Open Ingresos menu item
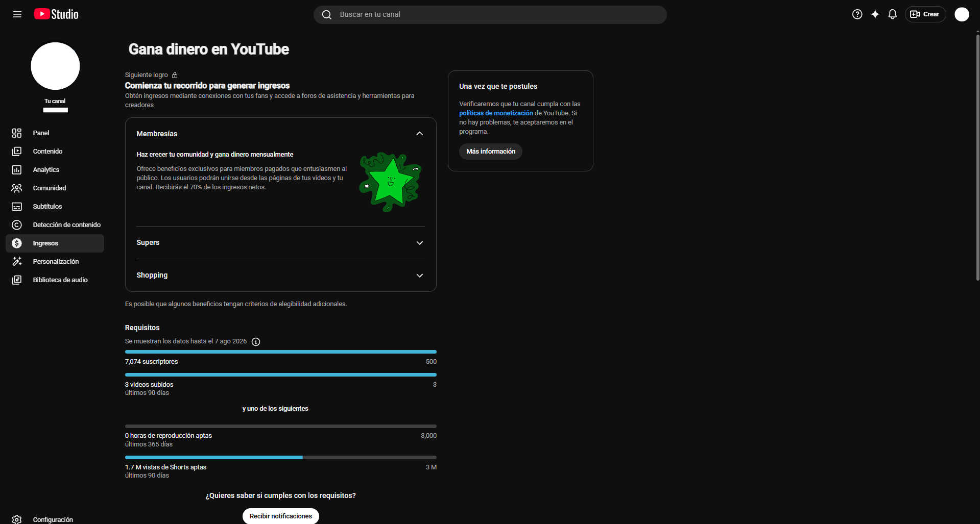This screenshot has height=524, width=980. tap(55, 243)
